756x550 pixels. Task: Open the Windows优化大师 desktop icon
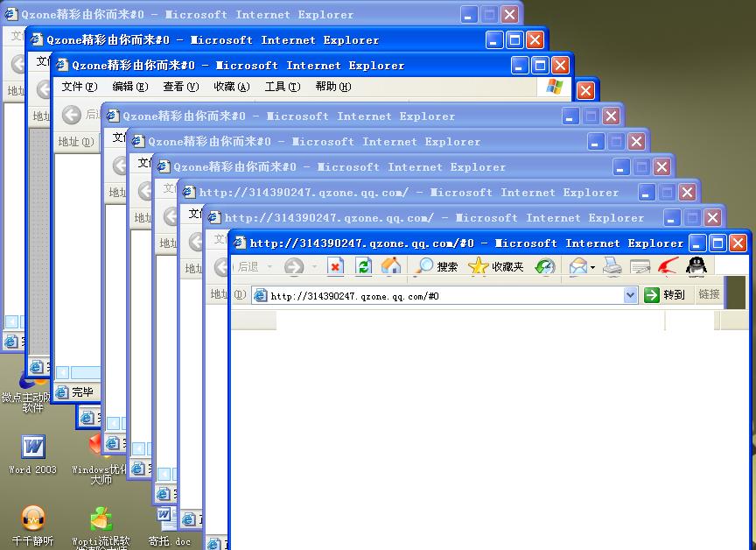[101, 458]
